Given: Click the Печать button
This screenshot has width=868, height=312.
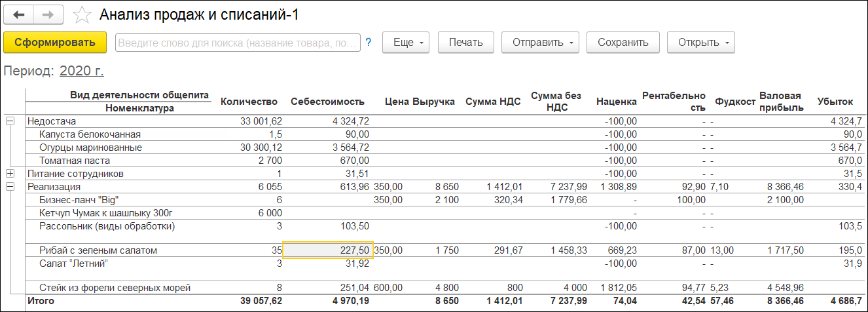Looking at the screenshot, I should (465, 43).
